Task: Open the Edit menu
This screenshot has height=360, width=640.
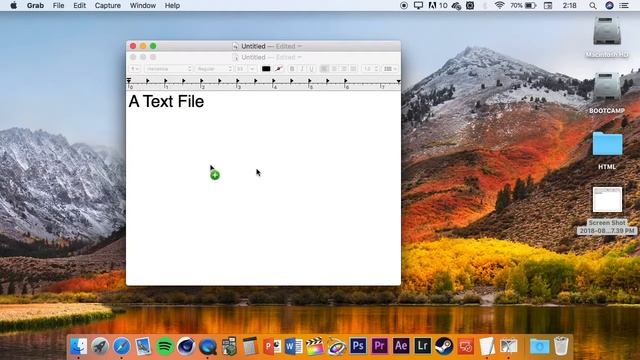Action: coord(80,6)
